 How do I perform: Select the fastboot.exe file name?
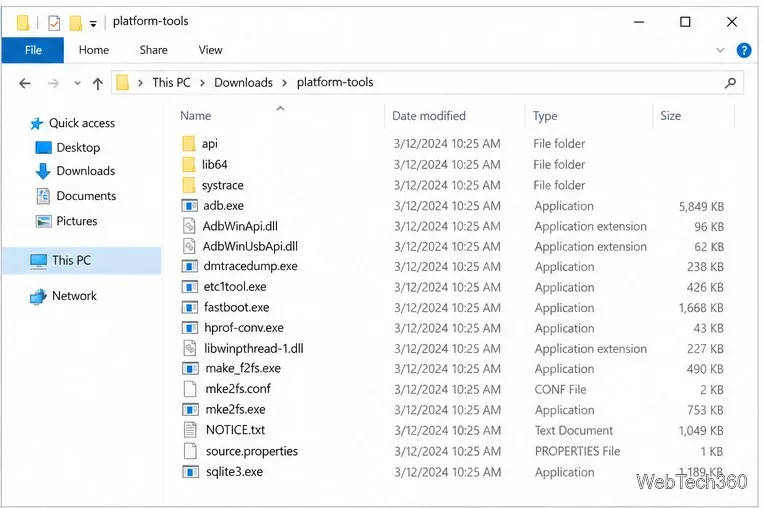click(x=237, y=308)
